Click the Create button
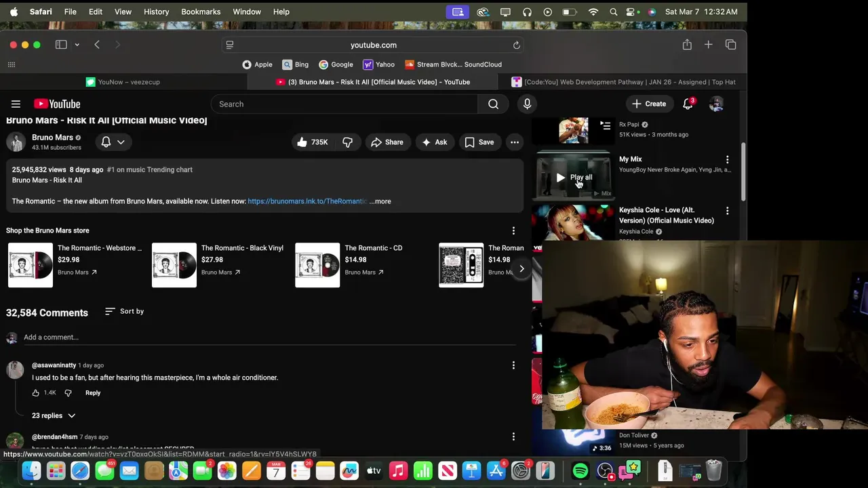 [x=649, y=104]
